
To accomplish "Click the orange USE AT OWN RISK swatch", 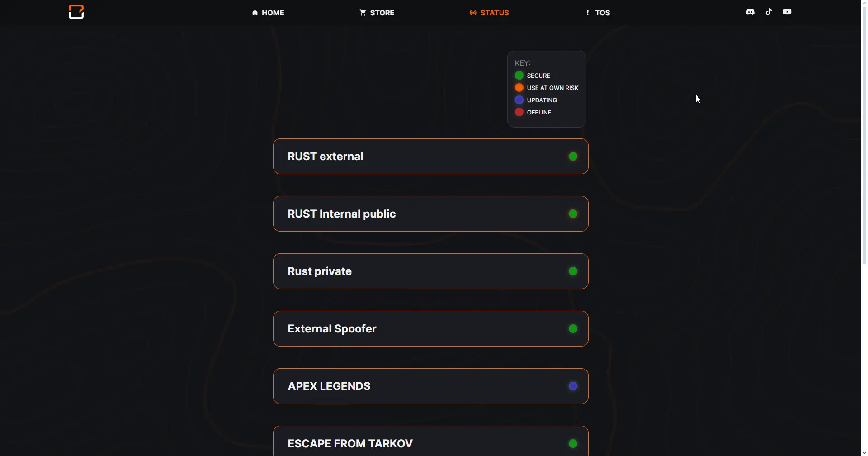I will pyautogui.click(x=519, y=88).
